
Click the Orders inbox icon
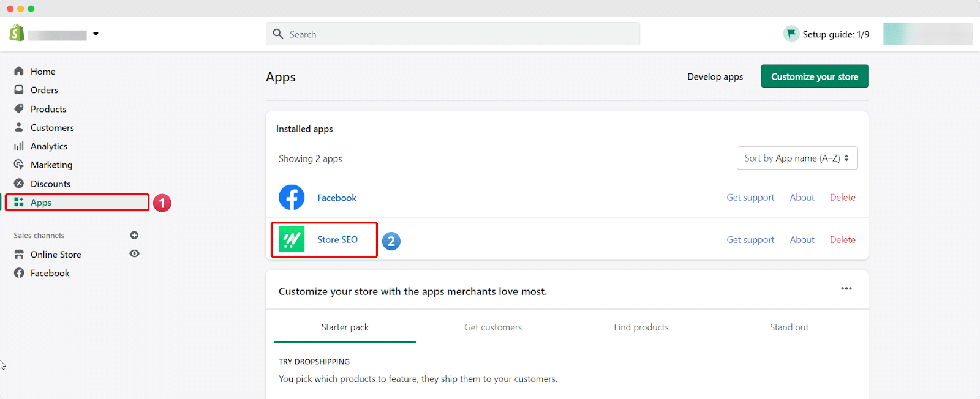point(19,89)
